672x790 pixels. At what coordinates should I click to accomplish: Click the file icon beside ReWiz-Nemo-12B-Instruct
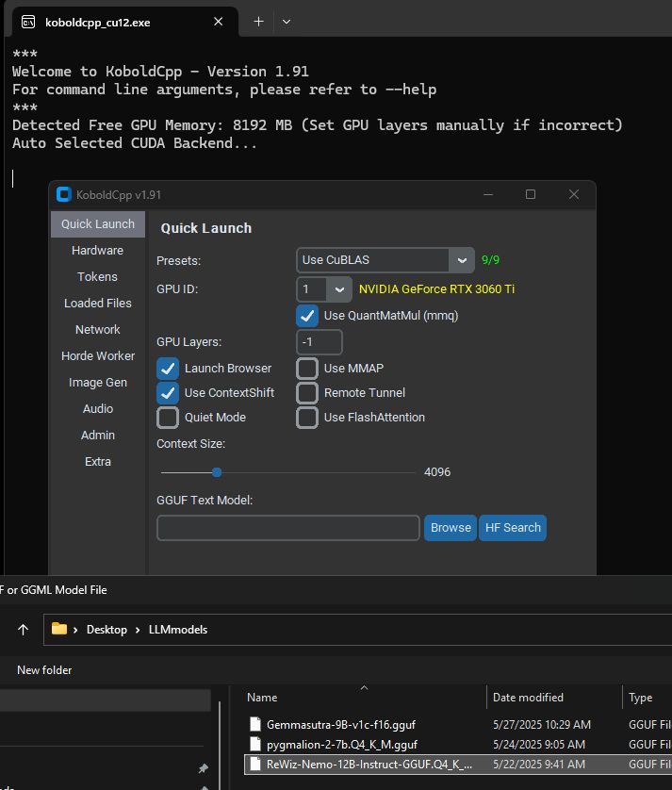pyautogui.click(x=255, y=765)
